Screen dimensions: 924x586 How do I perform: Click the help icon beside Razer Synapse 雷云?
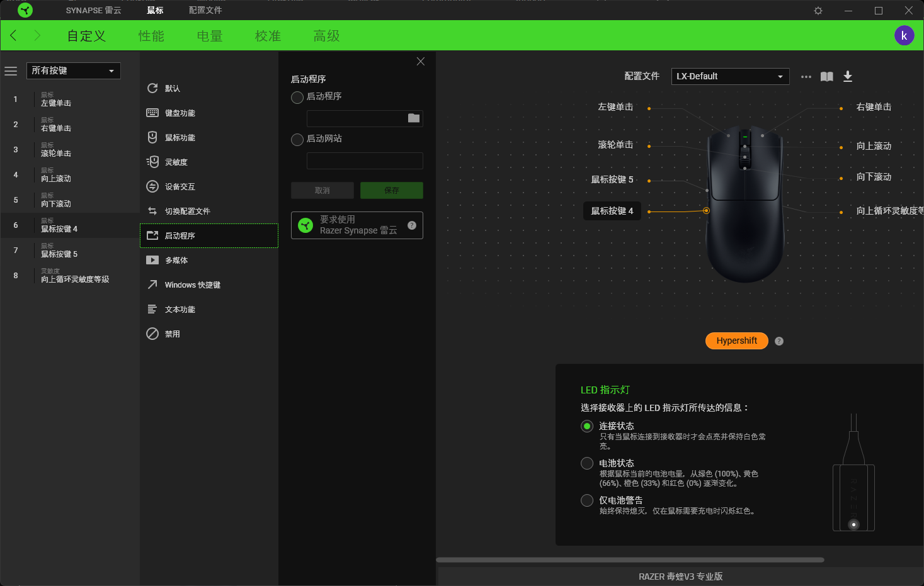click(x=412, y=225)
